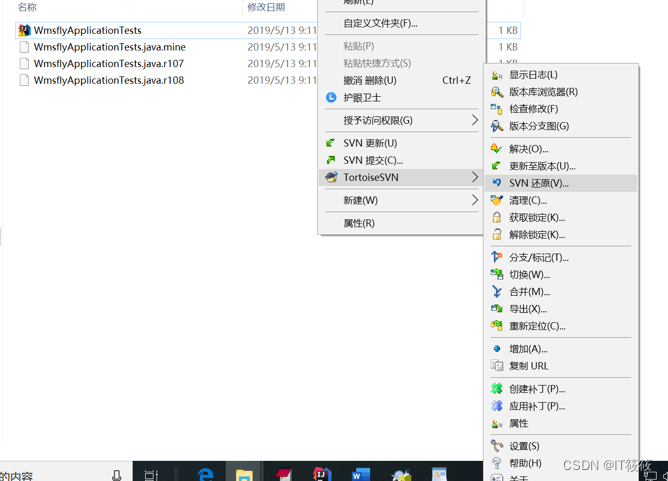Choose 检查修改(F) check for modifications
This screenshot has height=481, width=668.
[x=561, y=109]
